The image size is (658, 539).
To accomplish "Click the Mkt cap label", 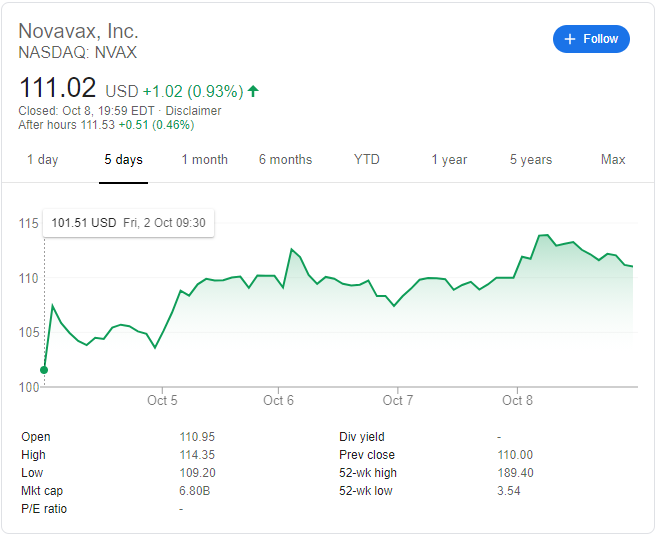I will [42, 491].
